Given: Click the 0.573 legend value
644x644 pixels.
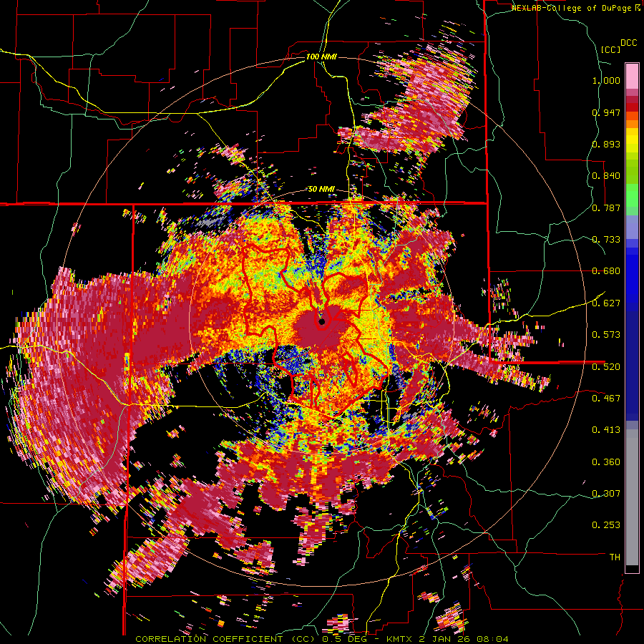Looking at the screenshot, I should (x=606, y=335).
